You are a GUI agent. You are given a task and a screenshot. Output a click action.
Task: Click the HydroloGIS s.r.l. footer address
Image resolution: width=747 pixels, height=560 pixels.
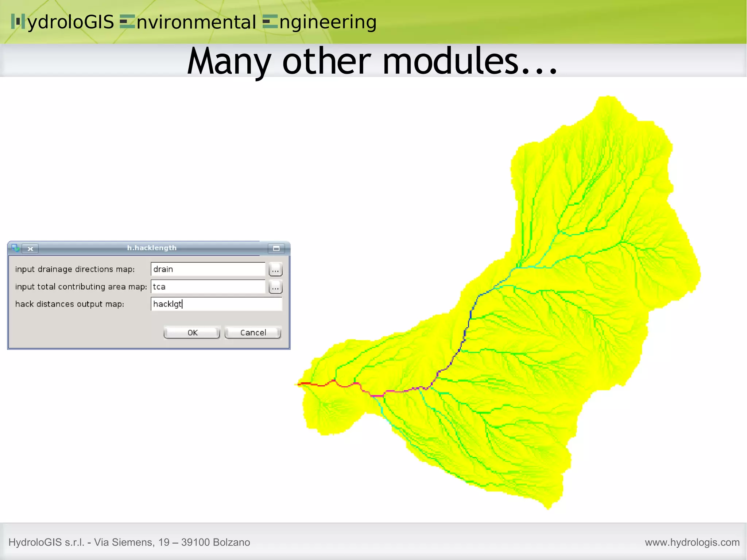coord(129,542)
